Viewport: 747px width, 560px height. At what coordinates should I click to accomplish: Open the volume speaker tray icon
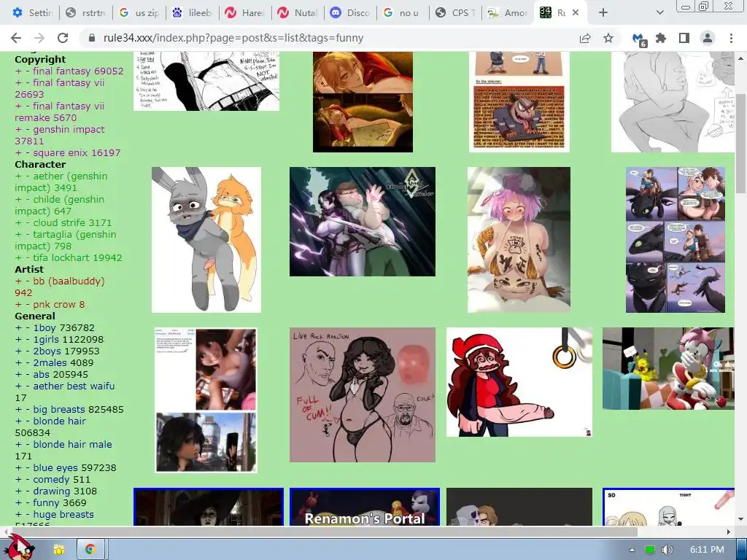[667, 550]
